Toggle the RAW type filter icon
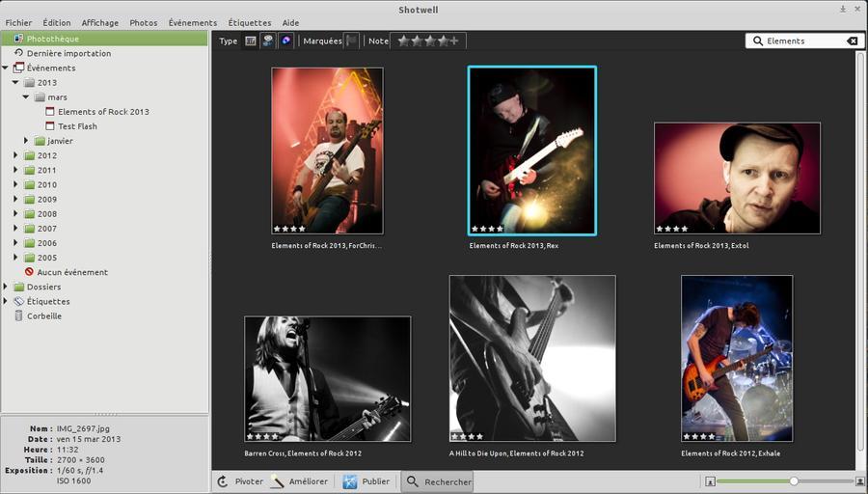This screenshot has height=494, width=868. pos(285,41)
